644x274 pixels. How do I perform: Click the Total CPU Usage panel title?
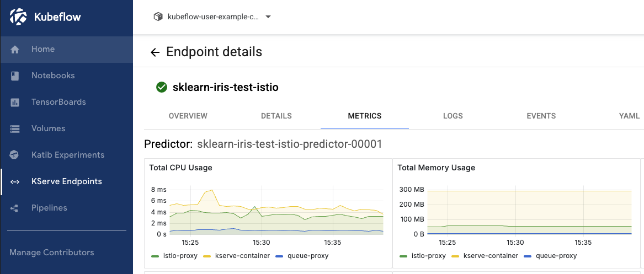(180, 168)
